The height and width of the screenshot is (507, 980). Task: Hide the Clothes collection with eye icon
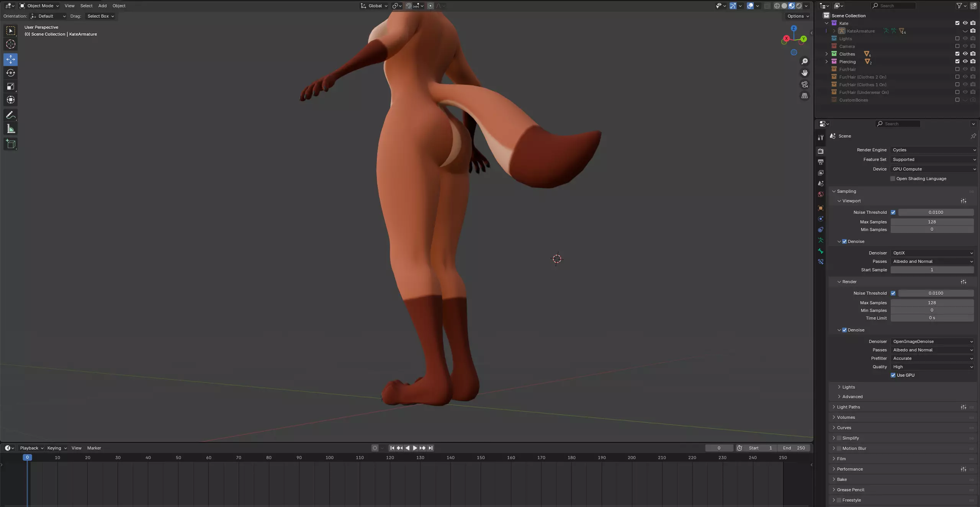tap(965, 54)
